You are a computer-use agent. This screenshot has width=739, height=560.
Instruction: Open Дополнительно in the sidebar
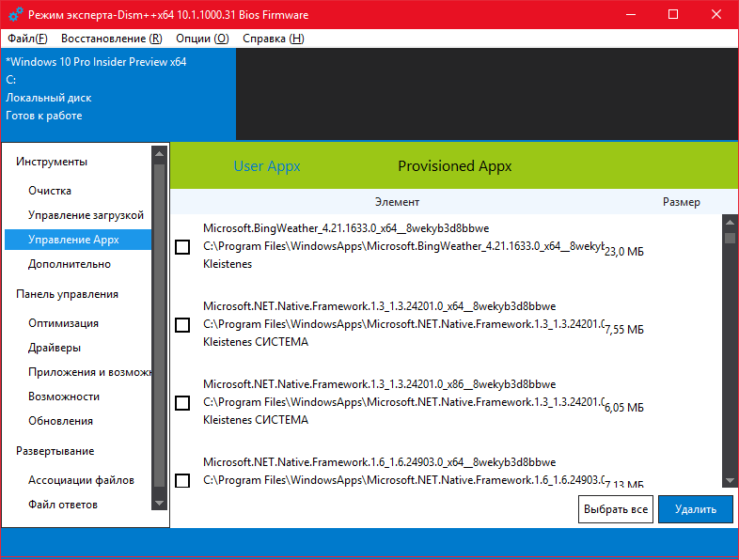(x=70, y=264)
